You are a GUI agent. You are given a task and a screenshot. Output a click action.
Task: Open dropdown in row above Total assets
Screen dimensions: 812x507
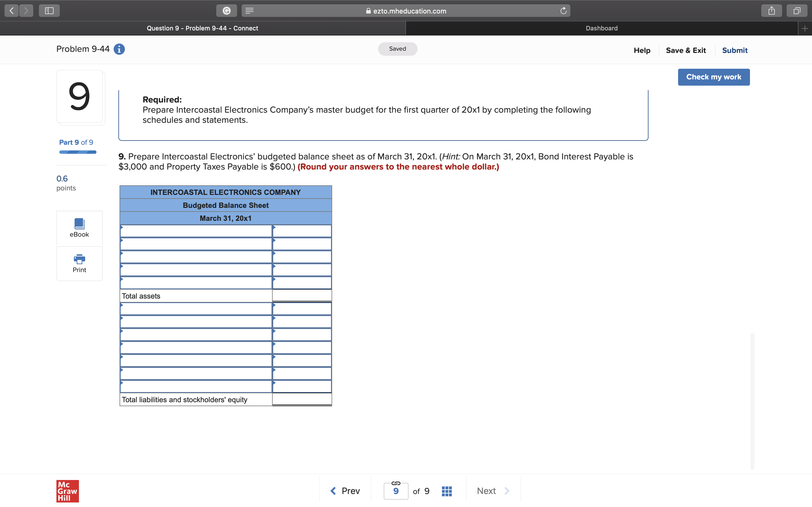point(196,283)
